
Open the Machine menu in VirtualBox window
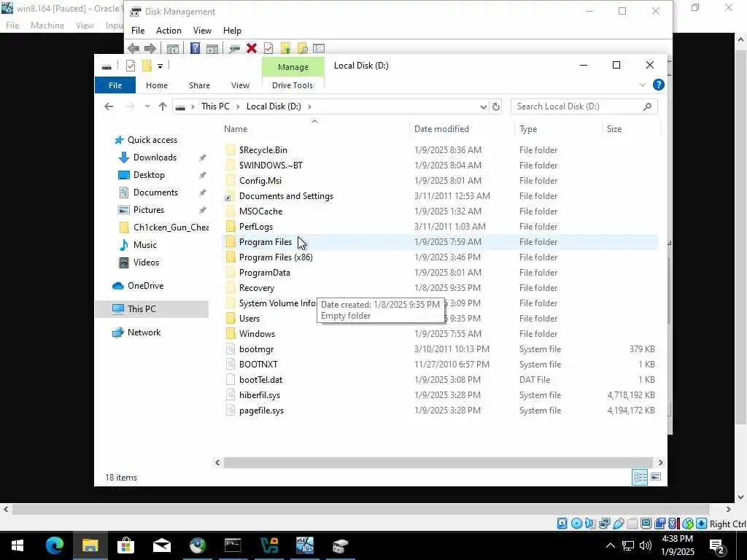tap(47, 26)
